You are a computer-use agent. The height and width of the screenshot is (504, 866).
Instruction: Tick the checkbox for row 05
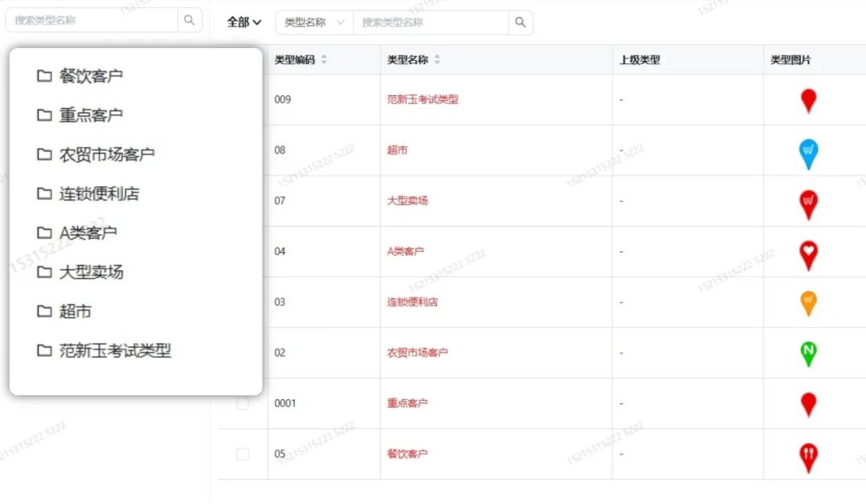242,454
